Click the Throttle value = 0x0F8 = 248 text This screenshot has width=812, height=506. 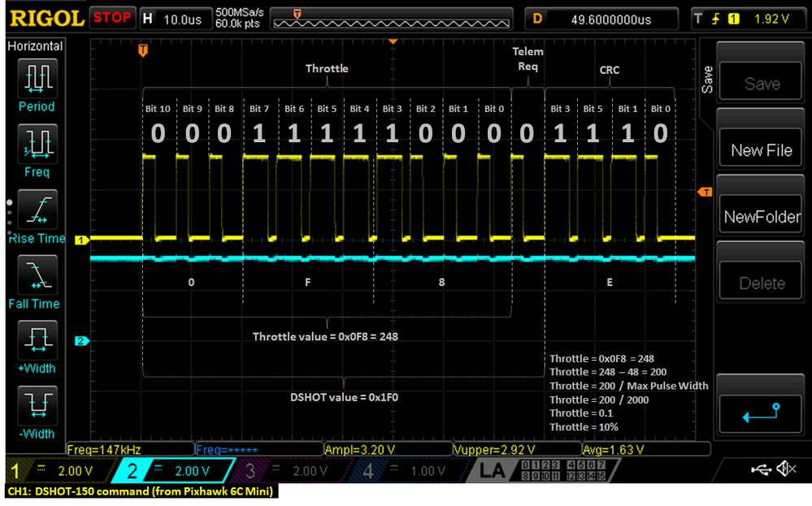(325, 336)
